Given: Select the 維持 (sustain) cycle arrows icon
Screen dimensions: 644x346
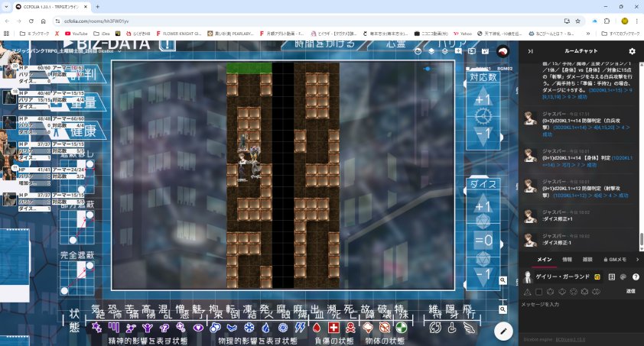Looking at the screenshot, I should tap(435, 328).
